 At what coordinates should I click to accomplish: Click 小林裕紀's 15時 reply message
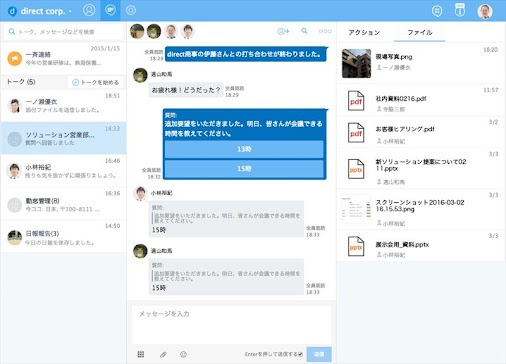click(x=226, y=219)
